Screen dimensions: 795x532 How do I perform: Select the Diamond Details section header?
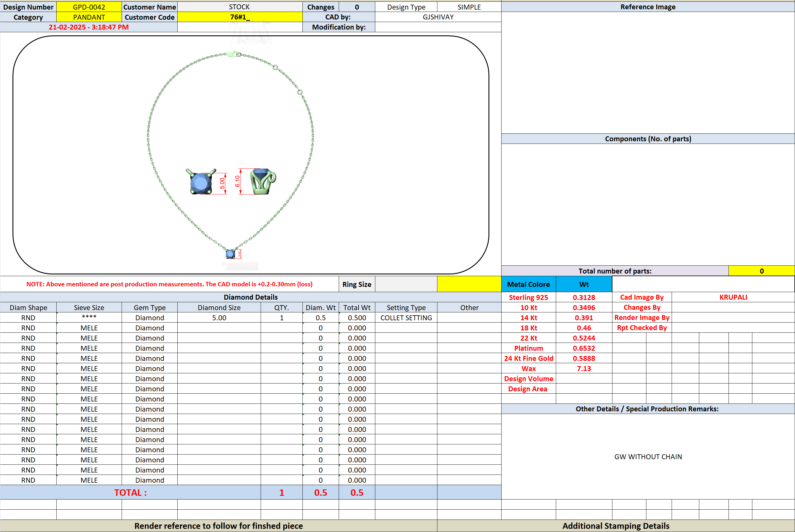(x=250, y=297)
